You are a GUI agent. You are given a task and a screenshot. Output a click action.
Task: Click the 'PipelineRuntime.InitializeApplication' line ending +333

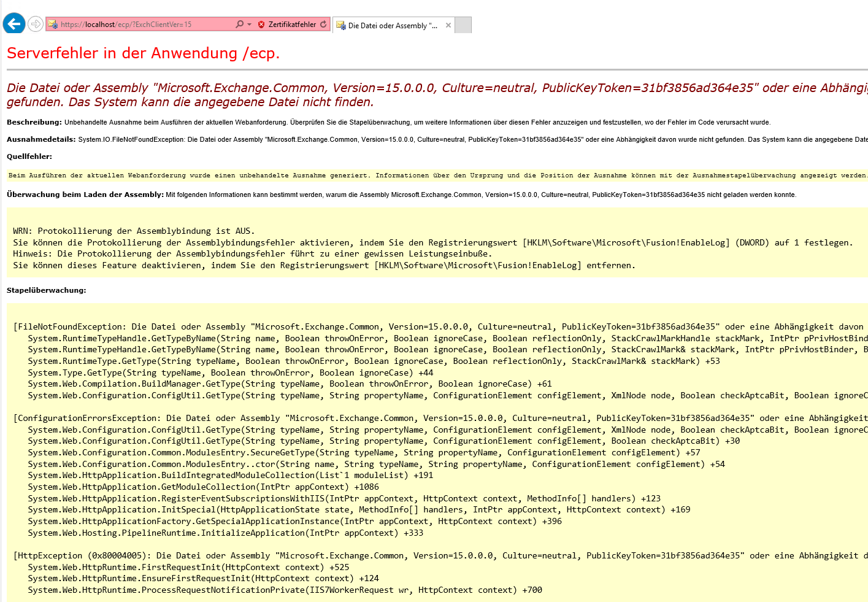(226, 533)
